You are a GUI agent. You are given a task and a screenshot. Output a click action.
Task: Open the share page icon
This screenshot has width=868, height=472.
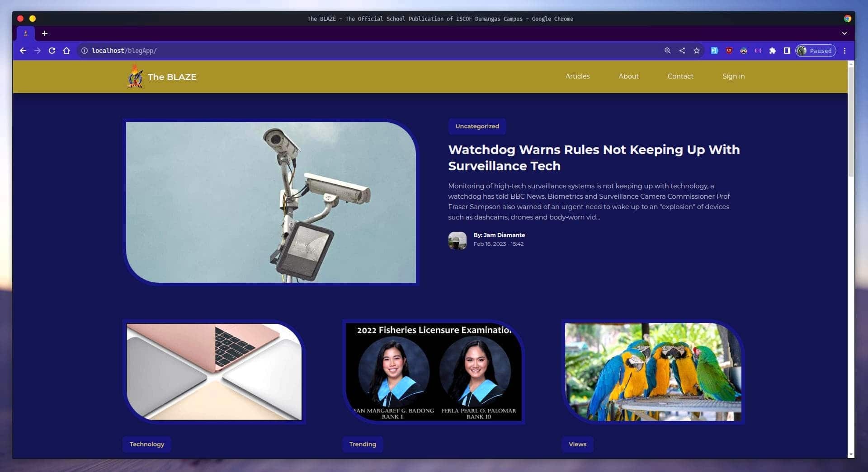coord(682,51)
